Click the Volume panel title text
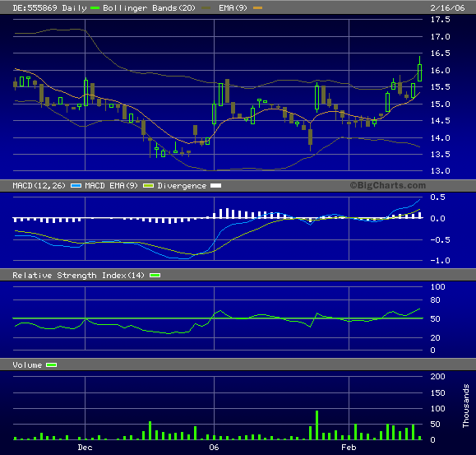Screen dimensions: 476x455 point(27,364)
